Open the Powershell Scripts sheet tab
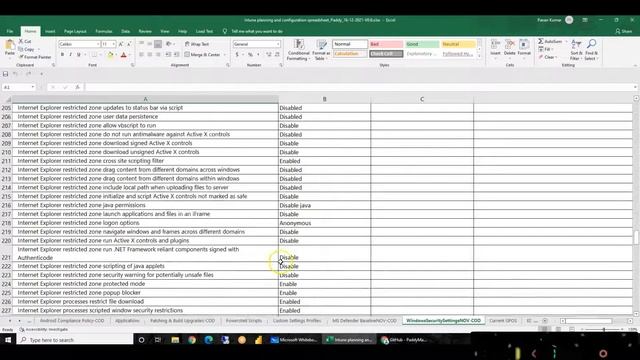Viewport: 640px width, 360px height. [x=244, y=321]
